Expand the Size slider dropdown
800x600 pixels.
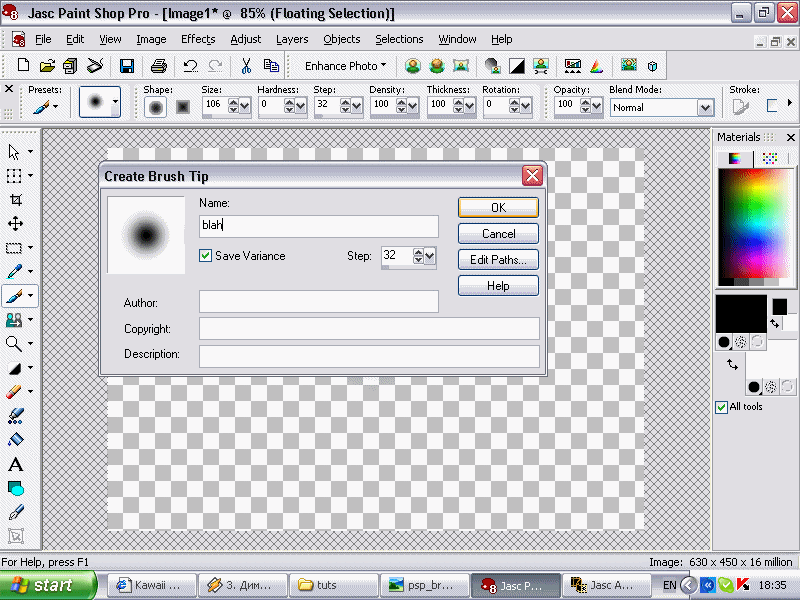coord(245,106)
